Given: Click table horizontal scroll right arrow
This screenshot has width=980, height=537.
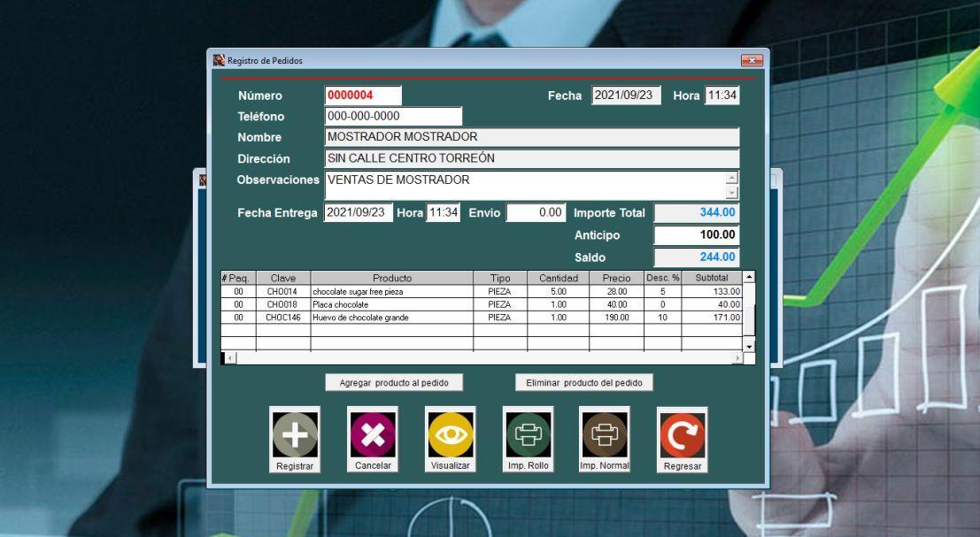Looking at the screenshot, I should pos(737,357).
